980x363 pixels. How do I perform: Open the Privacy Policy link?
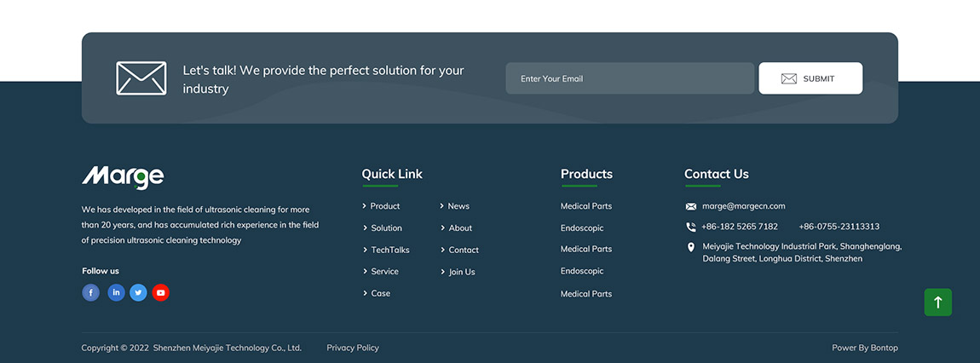[353, 348]
